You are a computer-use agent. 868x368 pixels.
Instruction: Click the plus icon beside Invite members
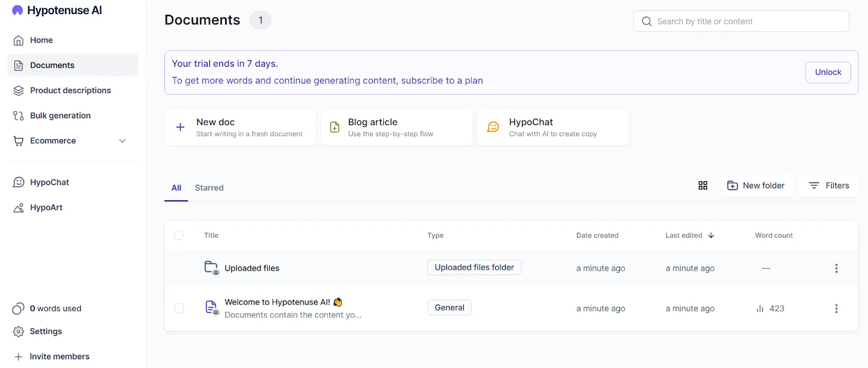click(18, 357)
